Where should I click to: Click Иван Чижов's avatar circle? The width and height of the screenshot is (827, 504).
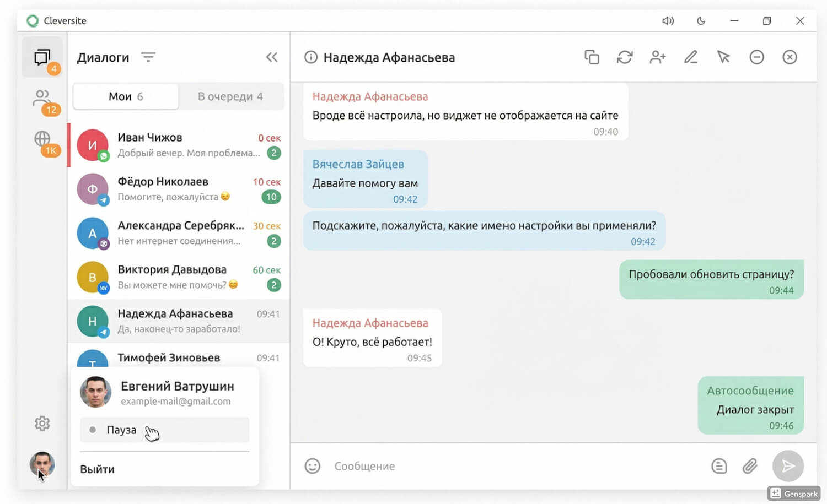[92, 145]
